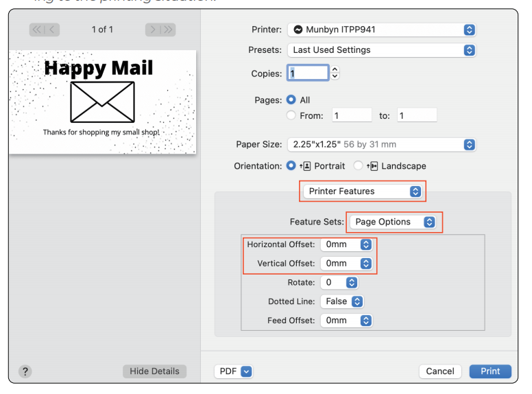532x394 pixels.
Task: Select the From page range radio button
Action: (291, 116)
